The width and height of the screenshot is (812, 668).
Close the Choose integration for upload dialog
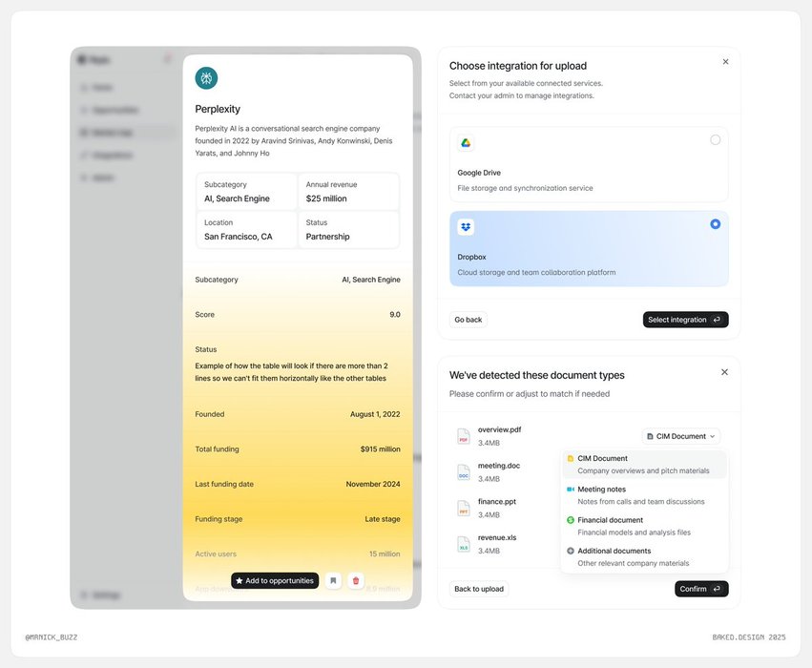click(x=725, y=62)
